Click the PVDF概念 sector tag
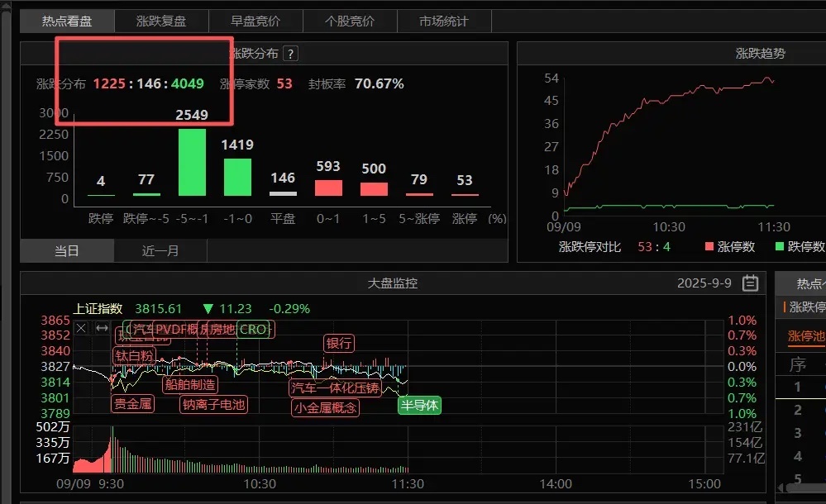826x504 pixels. [175, 329]
